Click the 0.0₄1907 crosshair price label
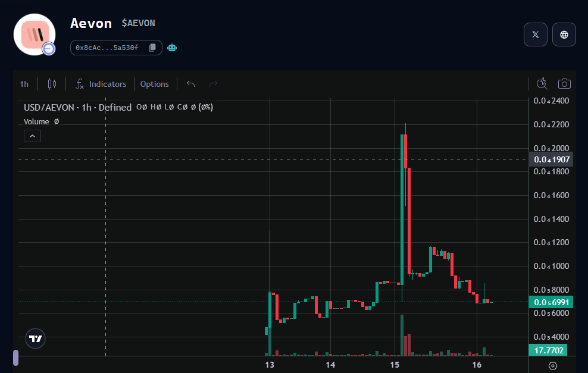Image resolution: width=588 pixels, height=373 pixels. click(x=551, y=159)
